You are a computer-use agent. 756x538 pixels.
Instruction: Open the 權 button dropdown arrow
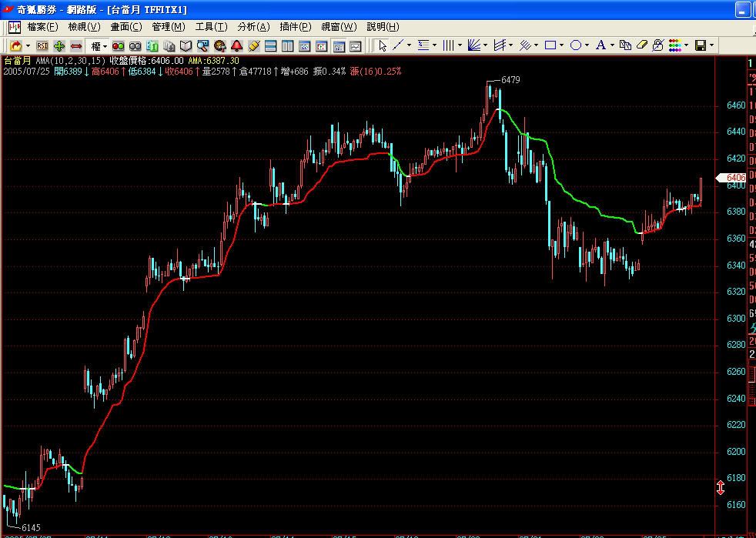coord(105,46)
